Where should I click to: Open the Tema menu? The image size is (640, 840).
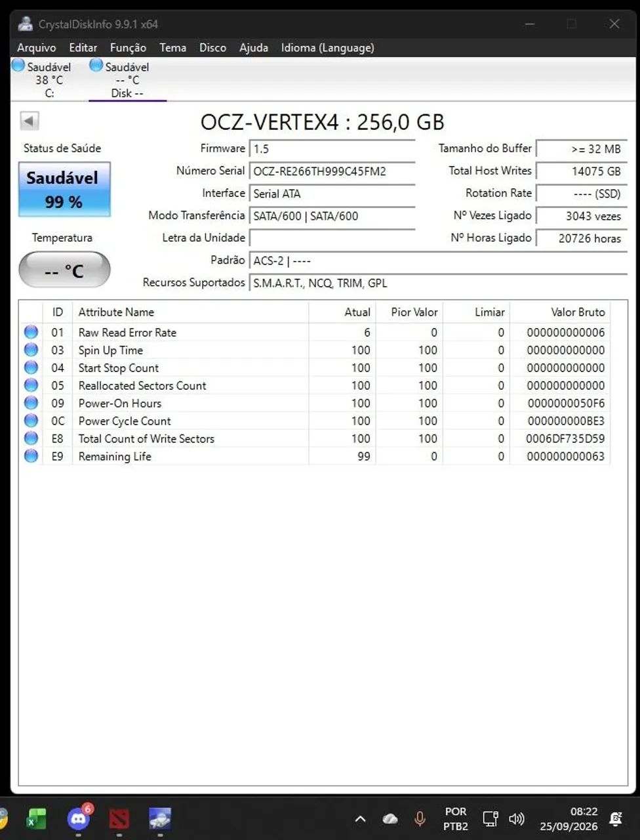[x=172, y=47]
